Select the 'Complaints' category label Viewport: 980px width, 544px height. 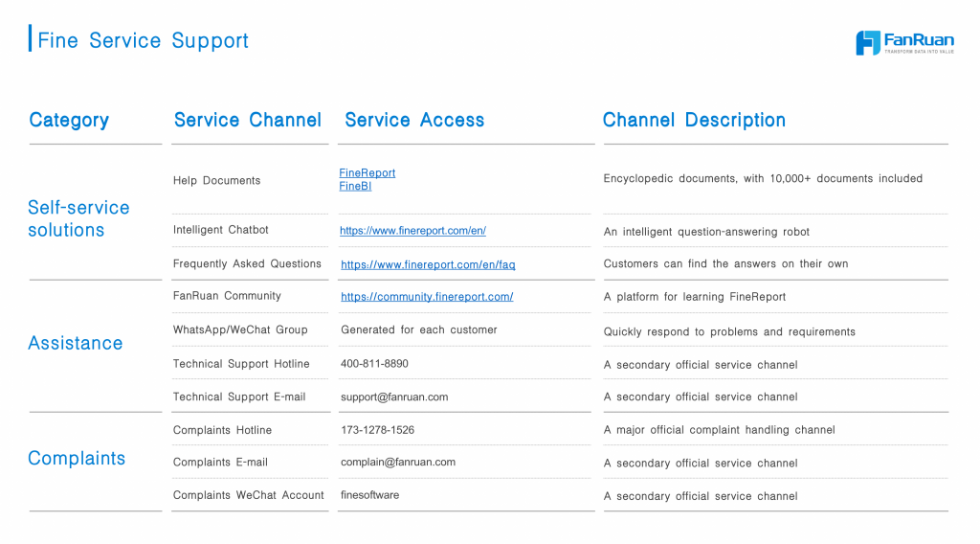click(77, 459)
